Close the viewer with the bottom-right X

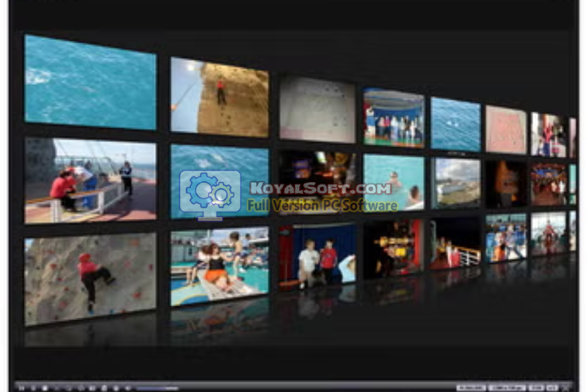(566, 387)
